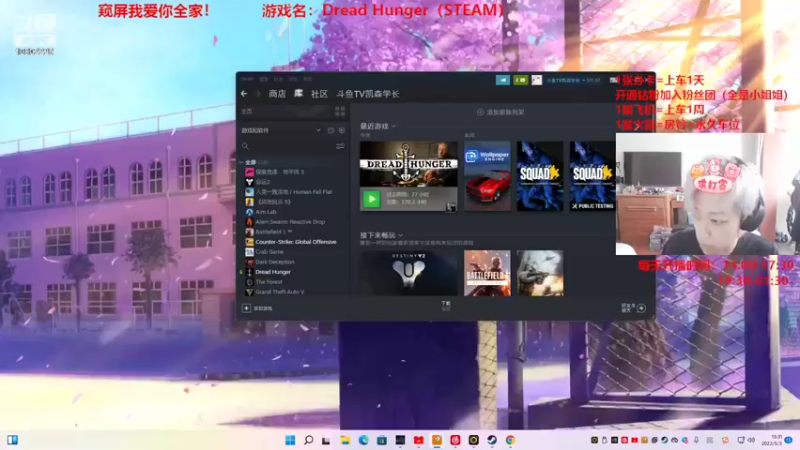This screenshot has height=450, width=800.
Task: Collapse the 全部 games list section
Action: (x=241, y=162)
